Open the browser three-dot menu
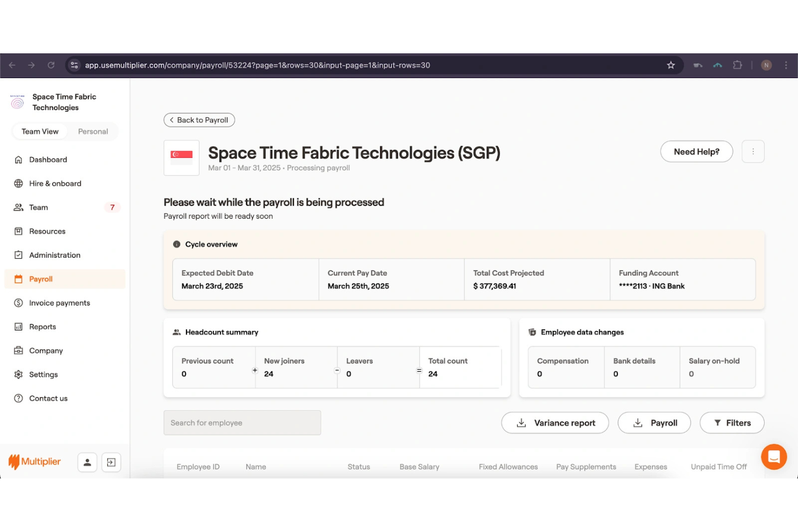The image size is (798, 532). point(786,65)
